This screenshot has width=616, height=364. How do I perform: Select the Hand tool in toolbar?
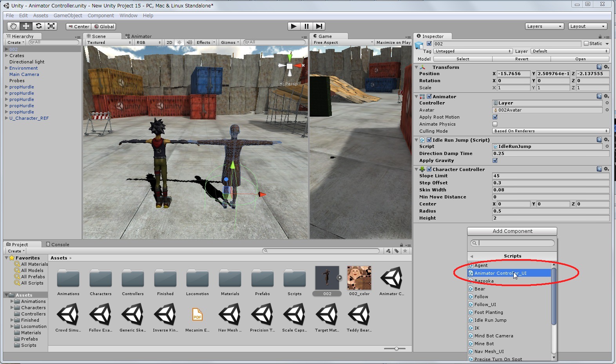click(x=13, y=26)
